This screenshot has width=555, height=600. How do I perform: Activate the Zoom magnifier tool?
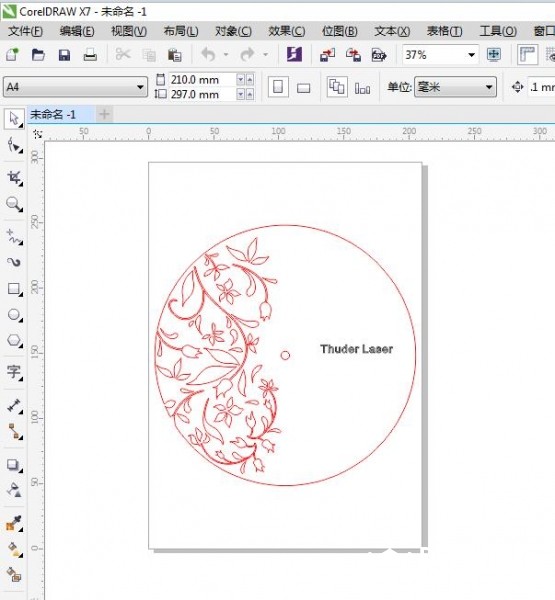14,204
